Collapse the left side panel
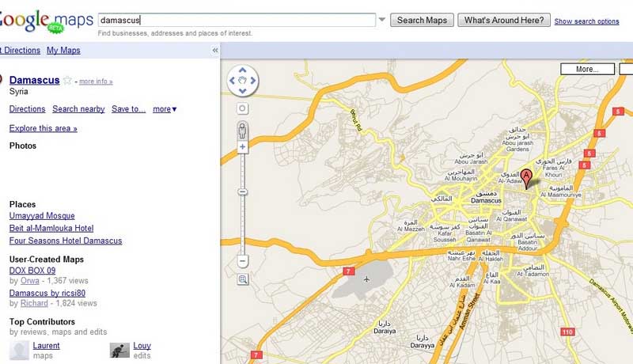The width and height of the screenshot is (633, 364). [x=215, y=51]
